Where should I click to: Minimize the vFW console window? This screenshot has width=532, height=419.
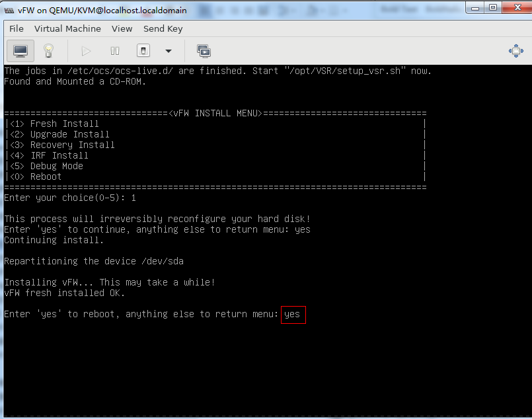point(475,8)
